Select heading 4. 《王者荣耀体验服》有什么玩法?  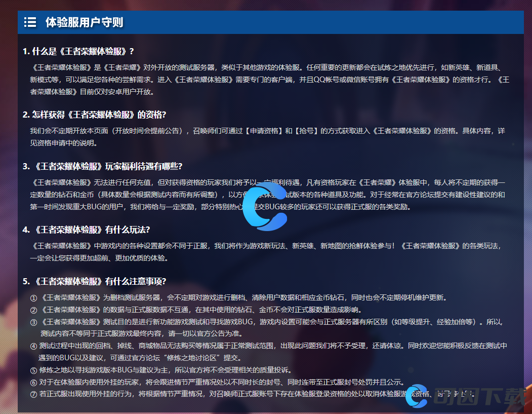(x=86, y=230)
